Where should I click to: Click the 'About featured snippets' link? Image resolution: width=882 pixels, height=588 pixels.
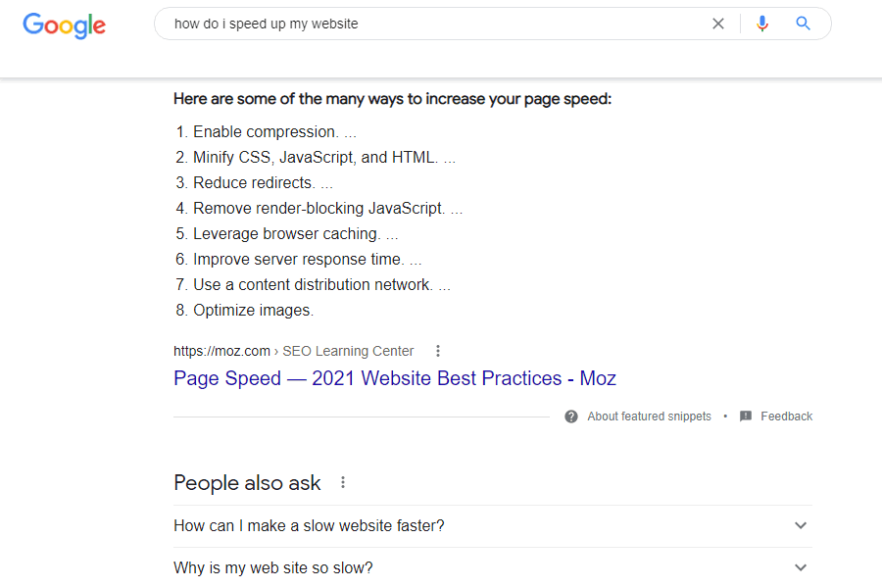649,416
